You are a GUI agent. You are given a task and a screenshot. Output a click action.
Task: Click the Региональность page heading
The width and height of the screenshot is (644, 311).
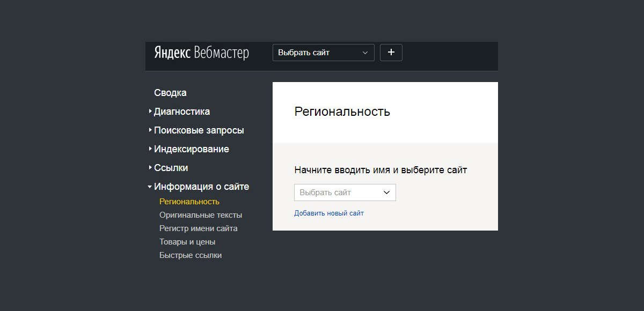(342, 112)
